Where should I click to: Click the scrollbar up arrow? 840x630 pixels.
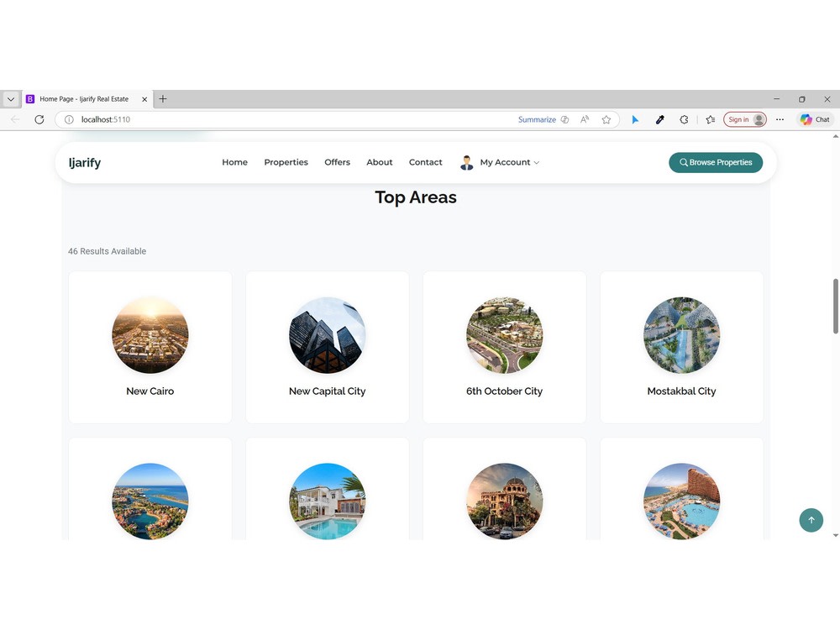tap(835, 137)
